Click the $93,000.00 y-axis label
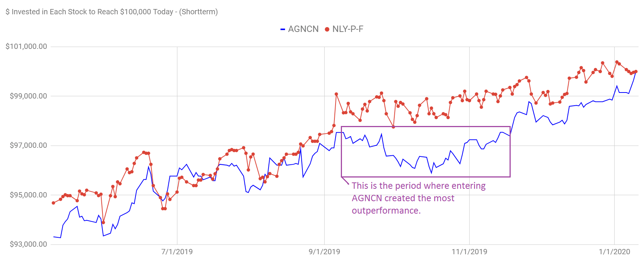 pos(29,244)
